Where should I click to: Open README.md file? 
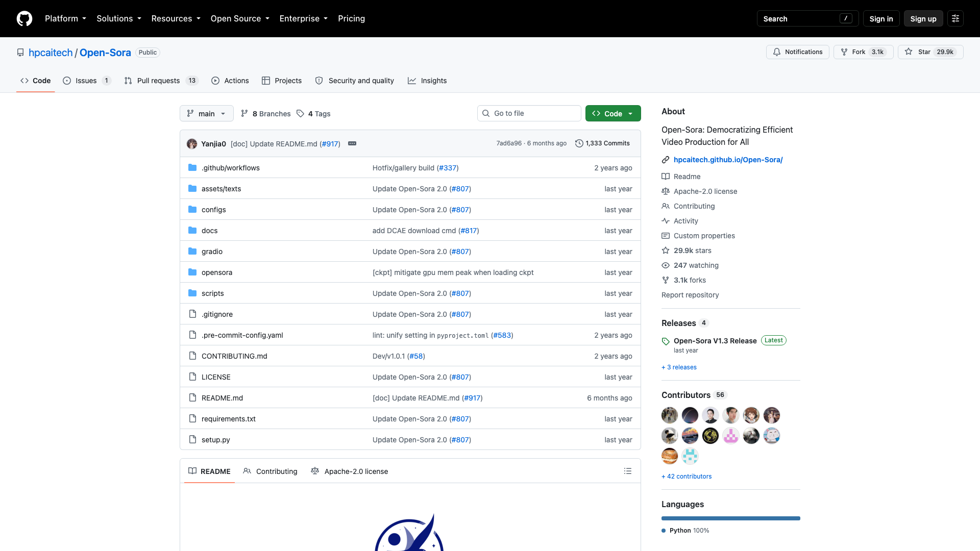(x=222, y=398)
